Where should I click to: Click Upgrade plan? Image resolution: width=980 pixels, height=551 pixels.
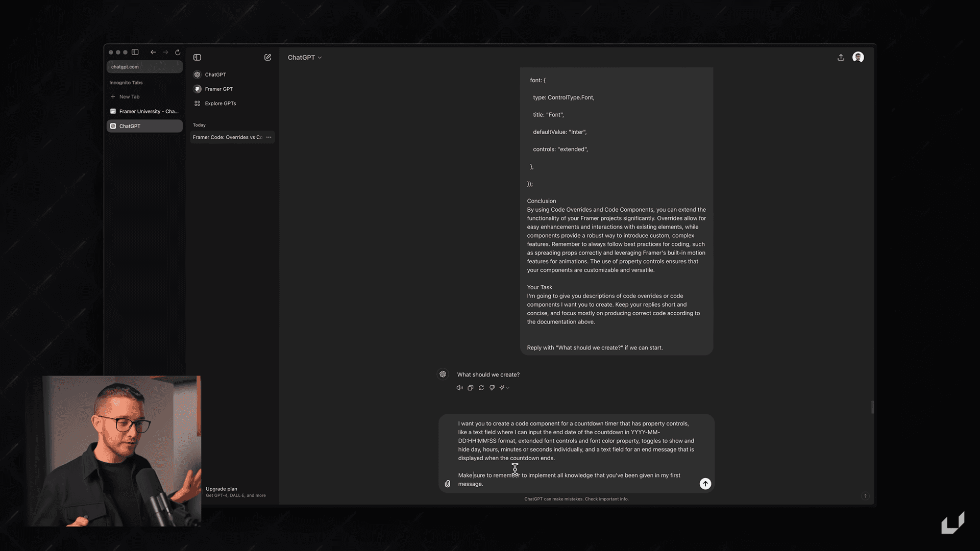pos(236,492)
